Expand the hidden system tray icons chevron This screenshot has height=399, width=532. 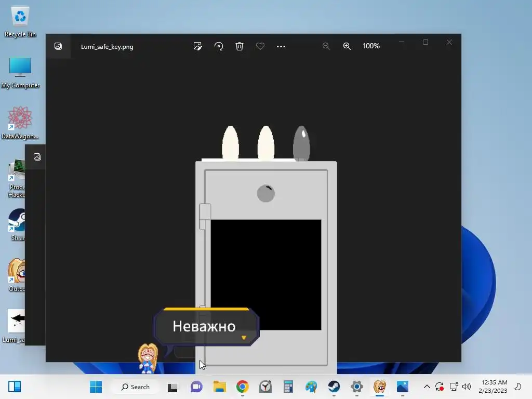[x=427, y=387]
